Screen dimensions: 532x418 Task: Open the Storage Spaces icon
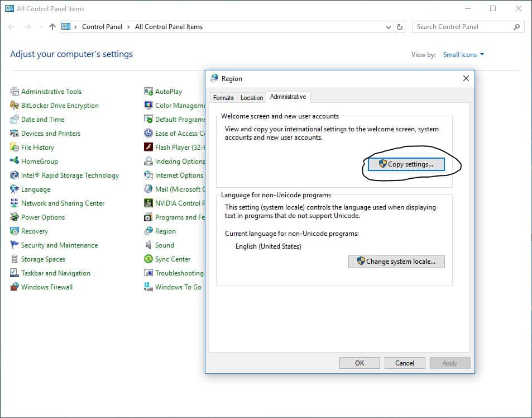tap(15, 259)
